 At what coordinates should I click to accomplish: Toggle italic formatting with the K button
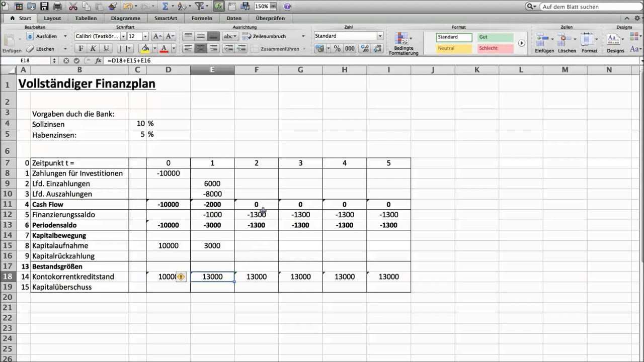pos(93,49)
